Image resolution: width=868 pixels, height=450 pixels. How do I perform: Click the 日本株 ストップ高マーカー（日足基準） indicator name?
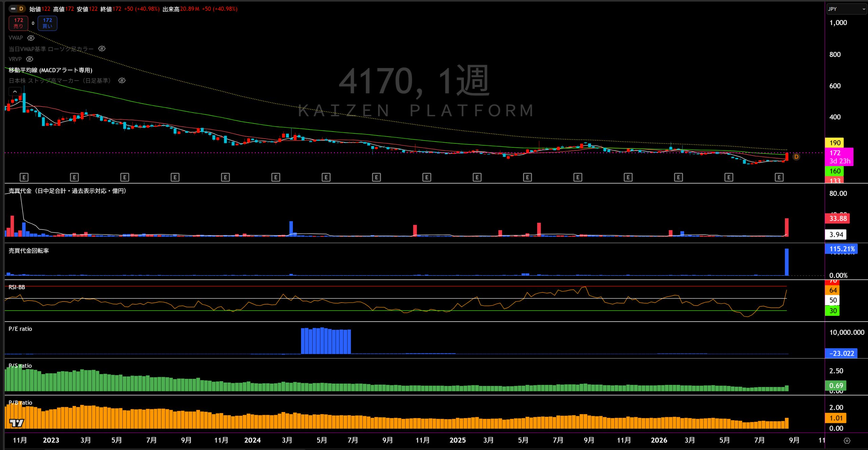click(61, 81)
